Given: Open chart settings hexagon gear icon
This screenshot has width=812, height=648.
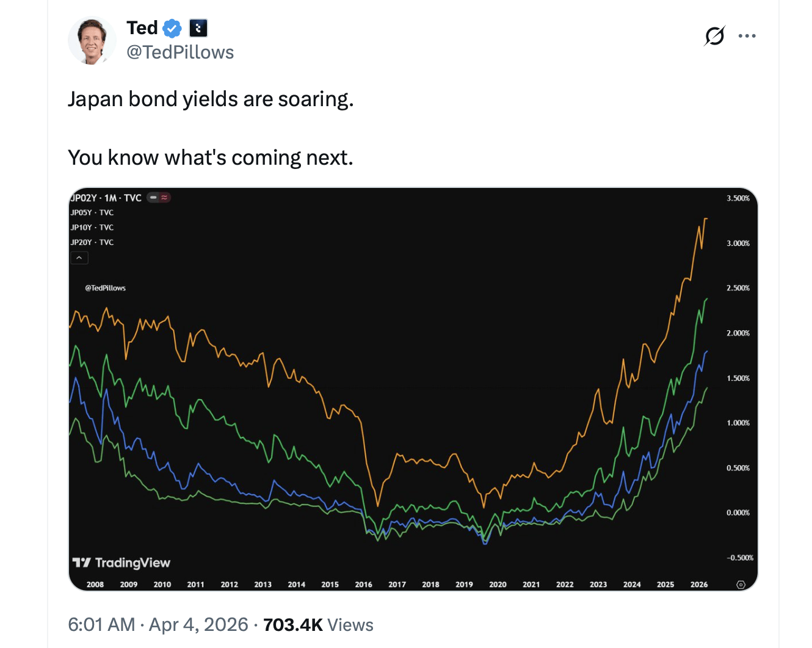Looking at the screenshot, I should point(741,585).
